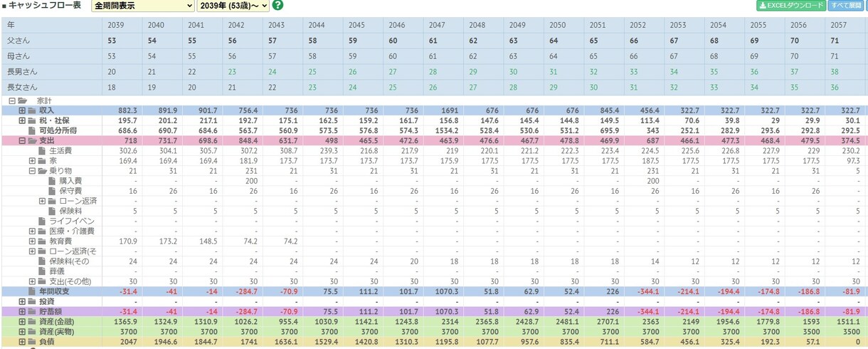Expand the 家 expense row
The height and width of the screenshot is (349, 868).
pos(32,161)
